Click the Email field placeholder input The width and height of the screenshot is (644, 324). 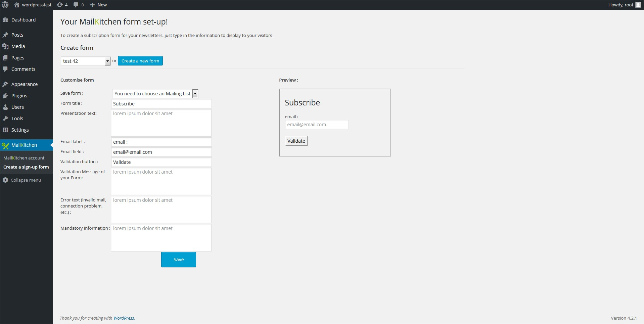[161, 152]
